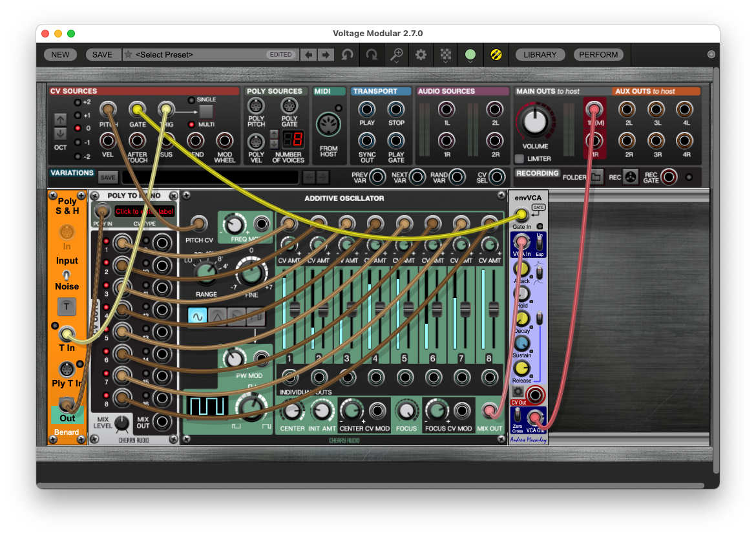
Task: Click the harmonic 8 level slider
Action: coord(493,309)
